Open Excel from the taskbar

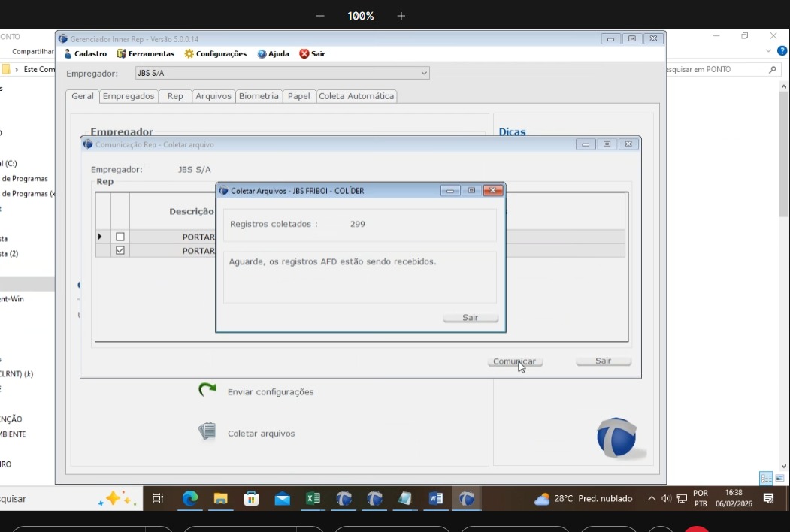click(313, 498)
